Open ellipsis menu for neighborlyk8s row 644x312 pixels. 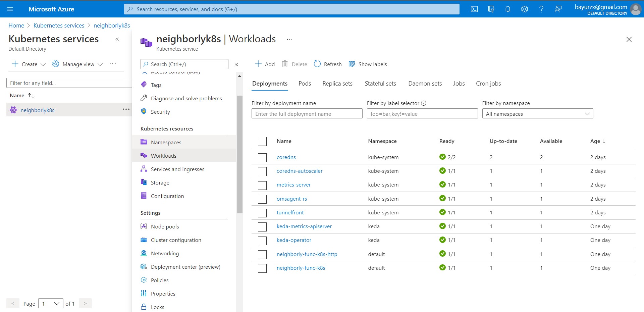coord(126,109)
